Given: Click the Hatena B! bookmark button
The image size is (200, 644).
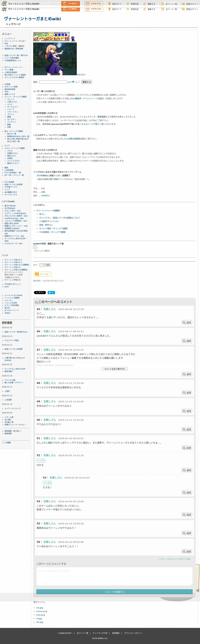Looking at the screenshot, I should [x=51, y=293].
